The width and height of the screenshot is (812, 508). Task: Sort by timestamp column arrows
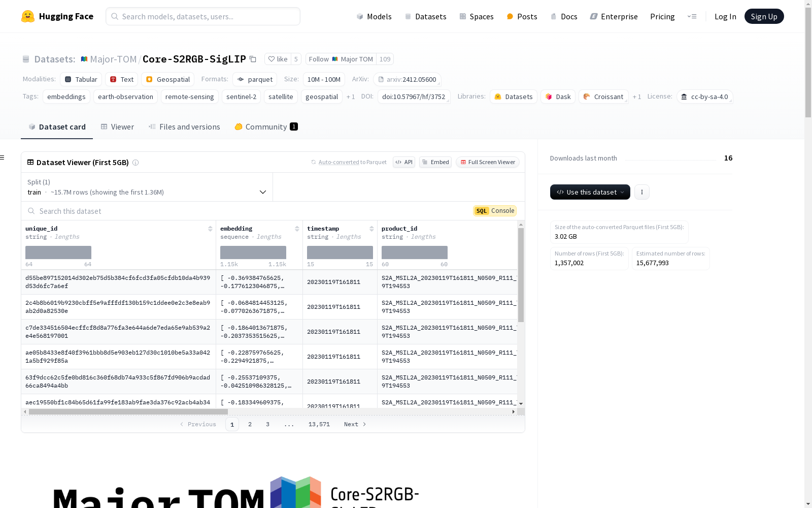pyautogui.click(x=371, y=229)
